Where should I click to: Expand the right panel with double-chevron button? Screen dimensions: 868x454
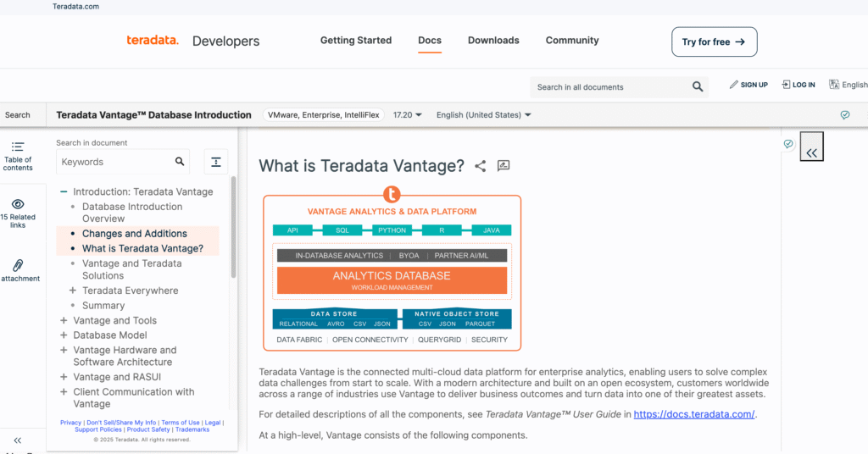click(811, 147)
